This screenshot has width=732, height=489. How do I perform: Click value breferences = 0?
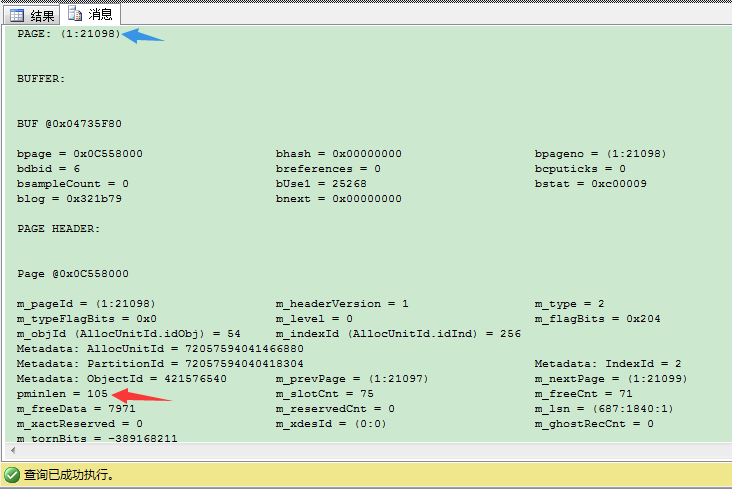(x=328, y=169)
